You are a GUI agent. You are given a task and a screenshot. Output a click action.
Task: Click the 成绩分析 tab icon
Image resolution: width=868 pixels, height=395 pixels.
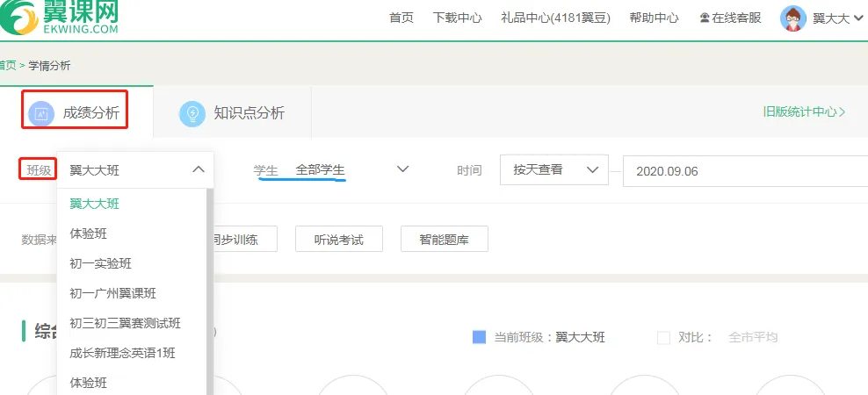pos(41,114)
